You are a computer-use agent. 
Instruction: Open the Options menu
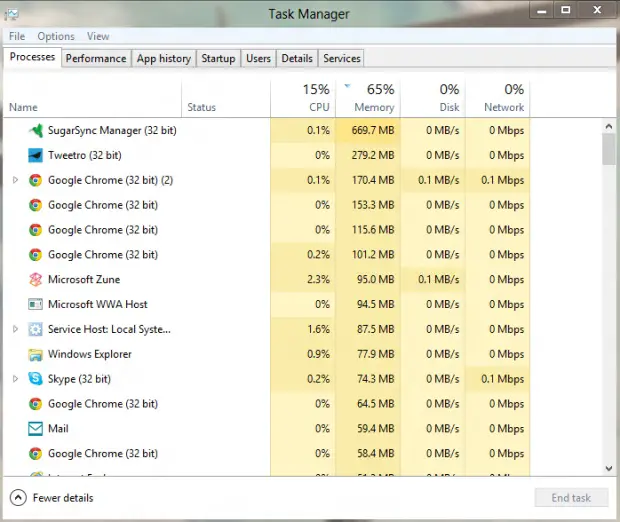[x=56, y=36]
